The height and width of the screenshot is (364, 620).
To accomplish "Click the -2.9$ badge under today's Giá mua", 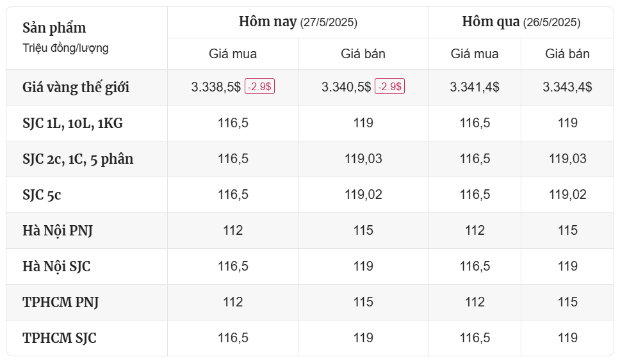I will (x=260, y=86).
